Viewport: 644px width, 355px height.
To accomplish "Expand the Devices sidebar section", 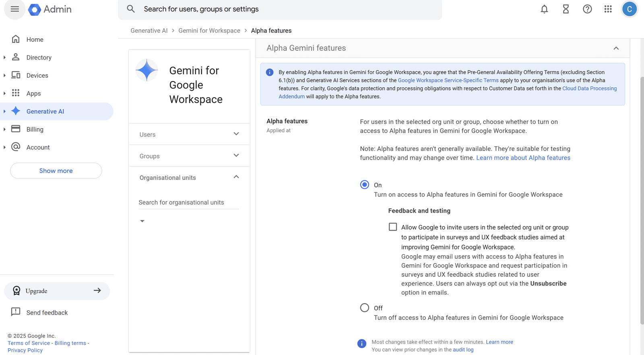I will [4, 75].
